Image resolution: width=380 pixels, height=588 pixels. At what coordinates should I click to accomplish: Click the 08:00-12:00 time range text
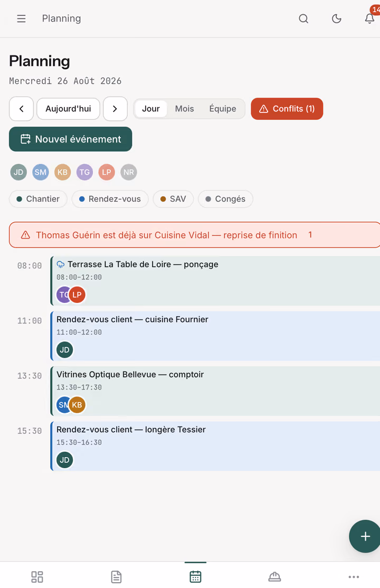point(79,277)
